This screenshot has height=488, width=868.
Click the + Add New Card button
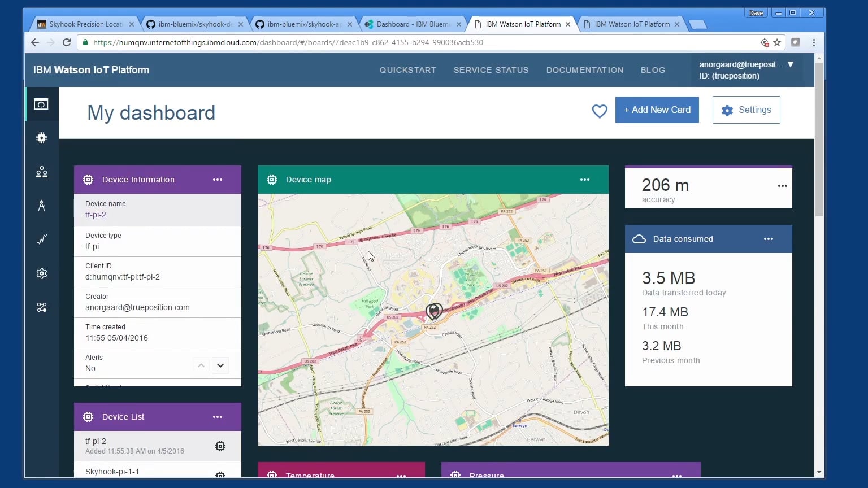tap(657, 110)
